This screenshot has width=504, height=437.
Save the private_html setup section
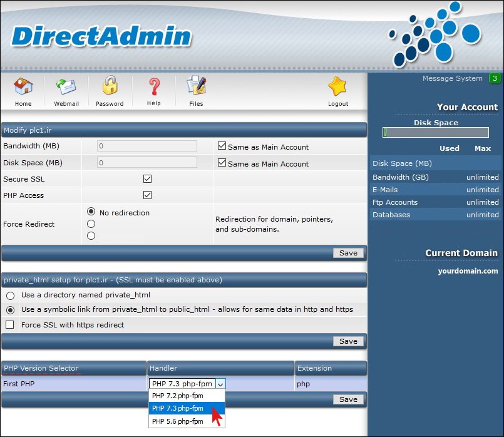[x=348, y=341]
